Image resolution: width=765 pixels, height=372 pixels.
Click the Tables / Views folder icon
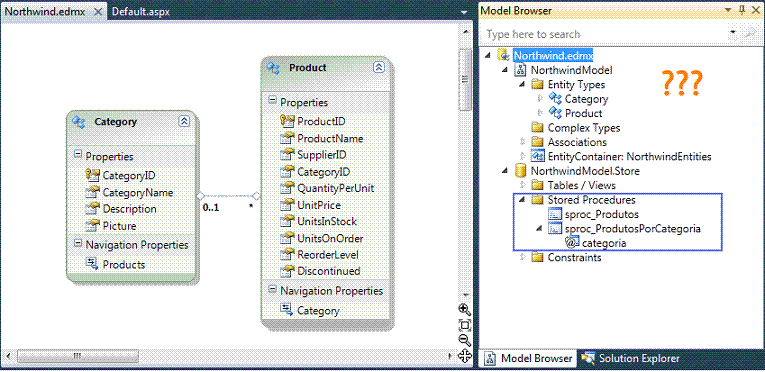click(x=537, y=186)
